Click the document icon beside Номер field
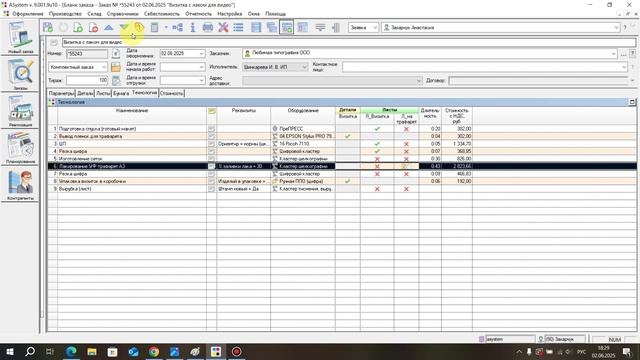Viewport: 640px width, 360px height. pyautogui.click(x=116, y=53)
